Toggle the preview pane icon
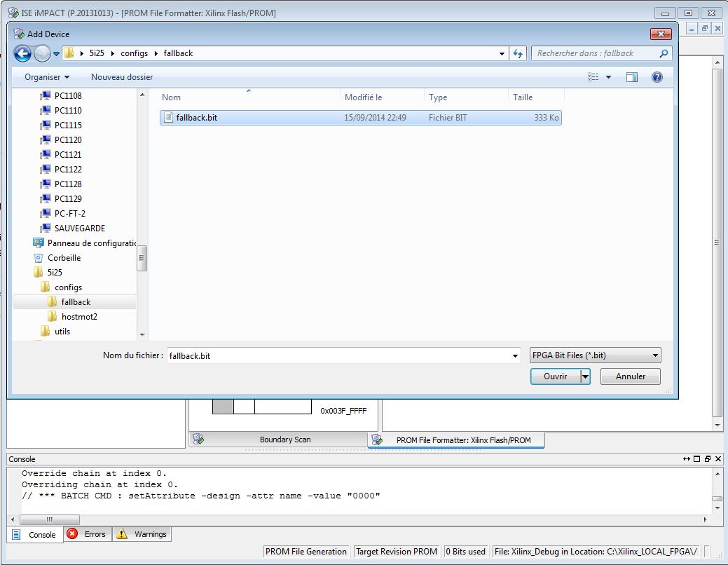The image size is (728, 565). click(x=632, y=77)
